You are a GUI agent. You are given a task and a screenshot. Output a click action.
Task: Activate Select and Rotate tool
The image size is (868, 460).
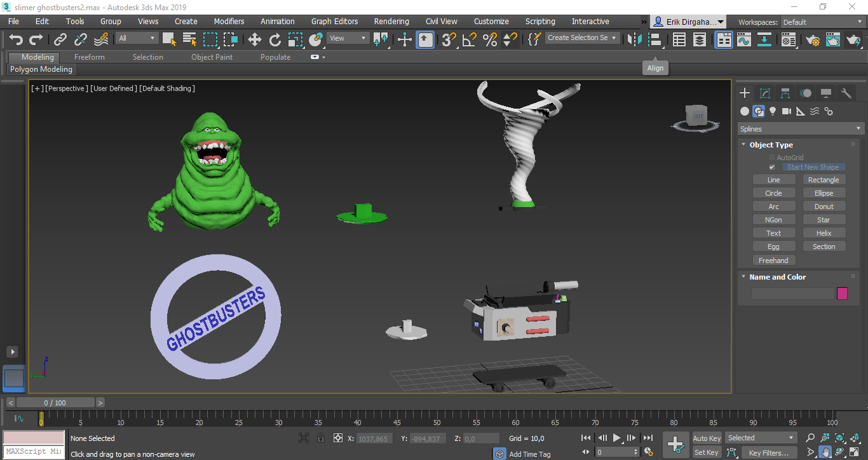[x=275, y=39]
